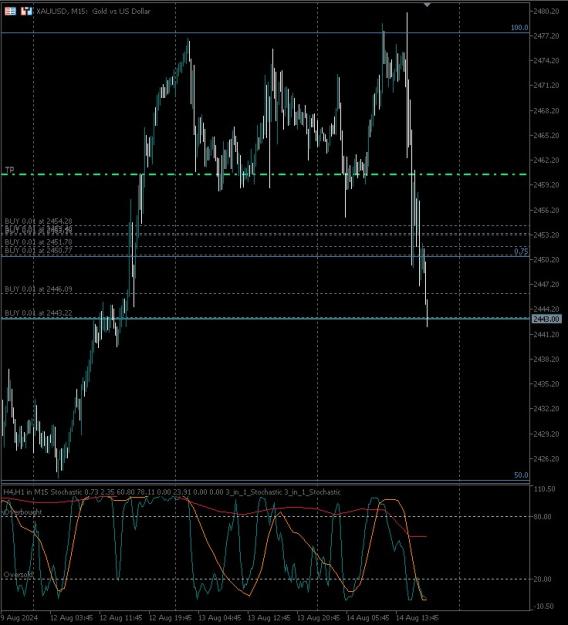Click the Fibonacci 50.0 level label
This screenshot has width=568, height=625.
point(521,475)
